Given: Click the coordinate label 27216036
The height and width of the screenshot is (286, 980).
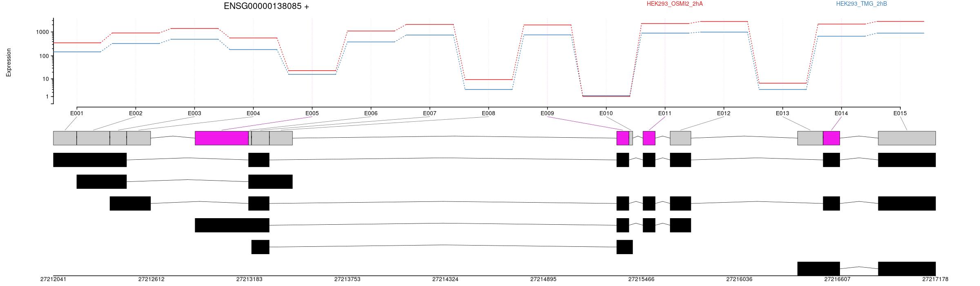Looking at the screenshot, I should point(739,279).
